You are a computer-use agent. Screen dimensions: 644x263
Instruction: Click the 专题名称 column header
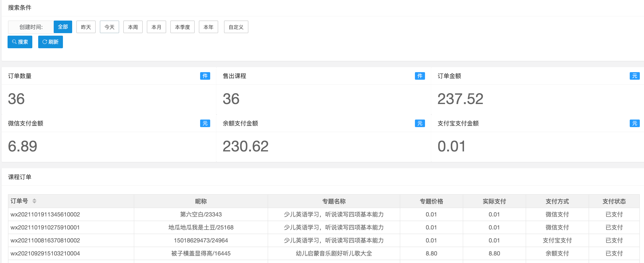coord(334,201)
